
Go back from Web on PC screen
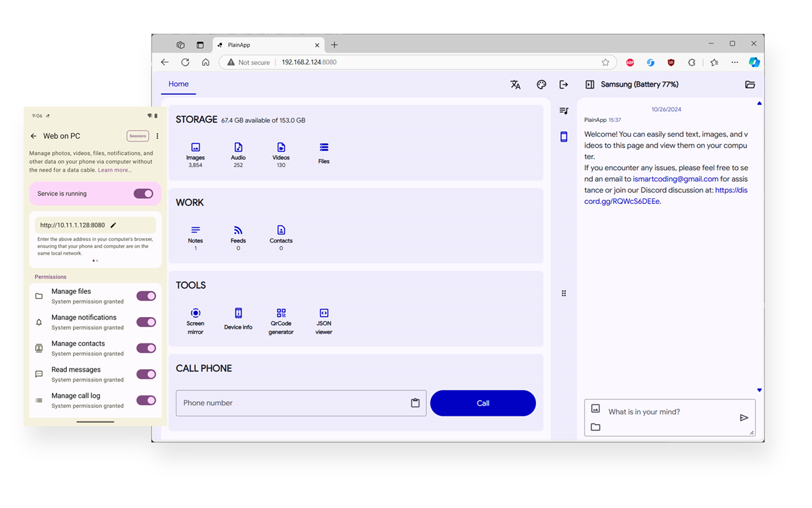pos(34,136)
